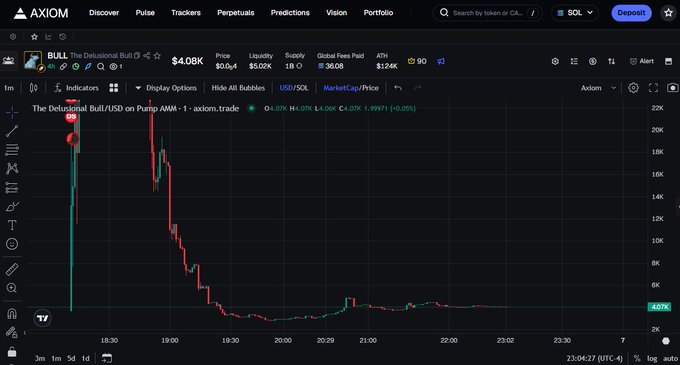The width and height of the screenshot is (680, 365).
Task: Share the BULL token
Action: [x=147, y=55]
